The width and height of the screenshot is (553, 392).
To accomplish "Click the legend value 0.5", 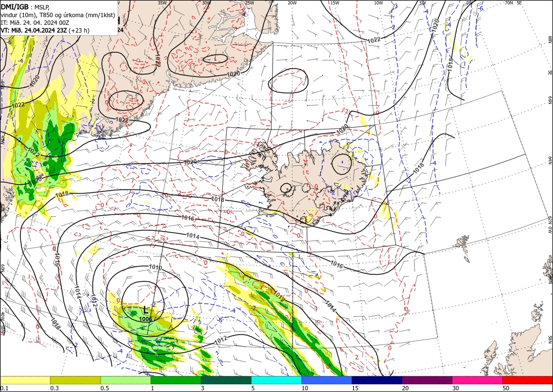I will point(104,388).
